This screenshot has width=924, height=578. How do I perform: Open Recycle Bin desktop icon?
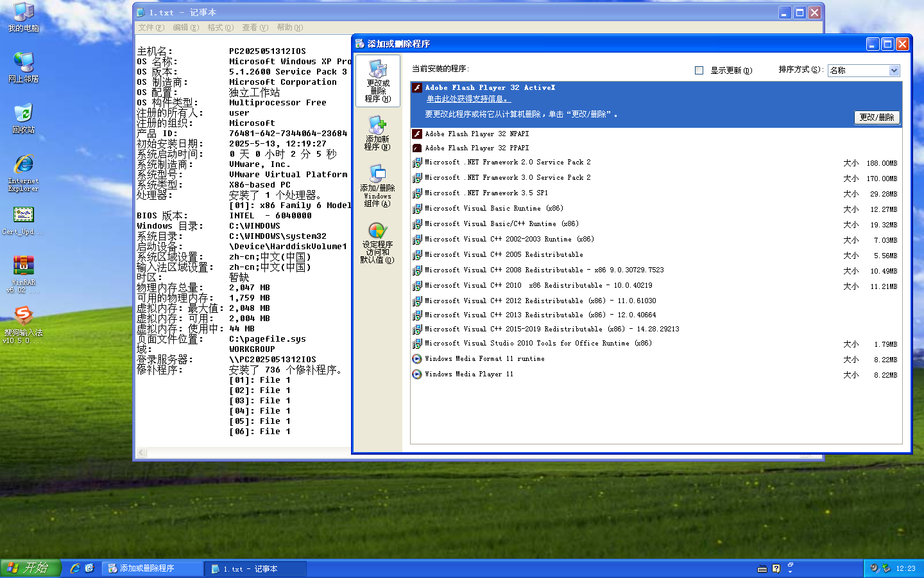click(23, 118)
